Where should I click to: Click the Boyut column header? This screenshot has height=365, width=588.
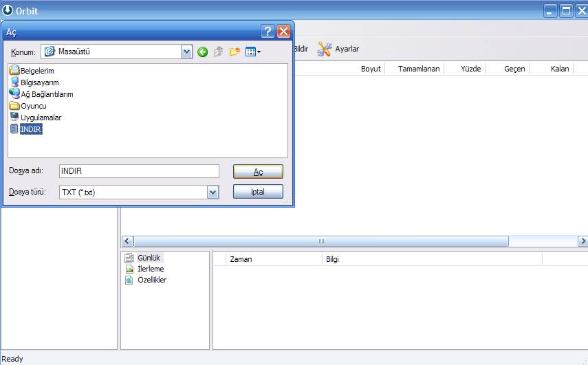(371, 69)
